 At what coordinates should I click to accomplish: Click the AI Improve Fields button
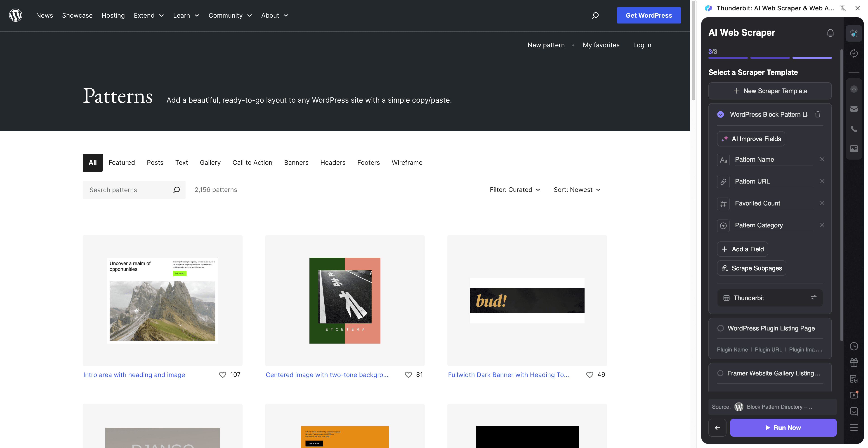pos(751,138)
